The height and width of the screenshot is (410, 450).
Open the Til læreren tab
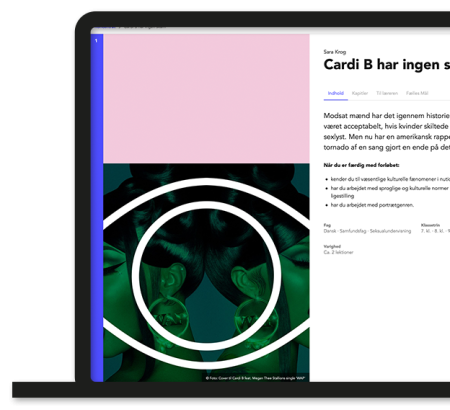tap(387, 93)
